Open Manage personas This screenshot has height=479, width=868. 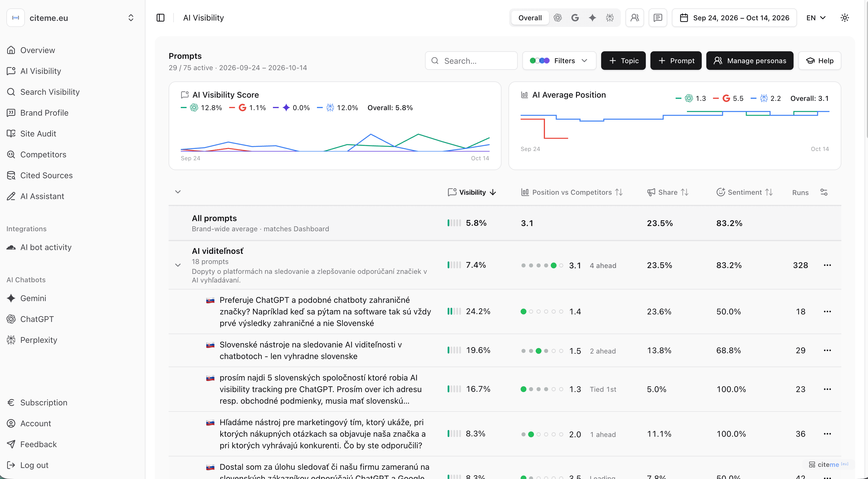(750, 61)
